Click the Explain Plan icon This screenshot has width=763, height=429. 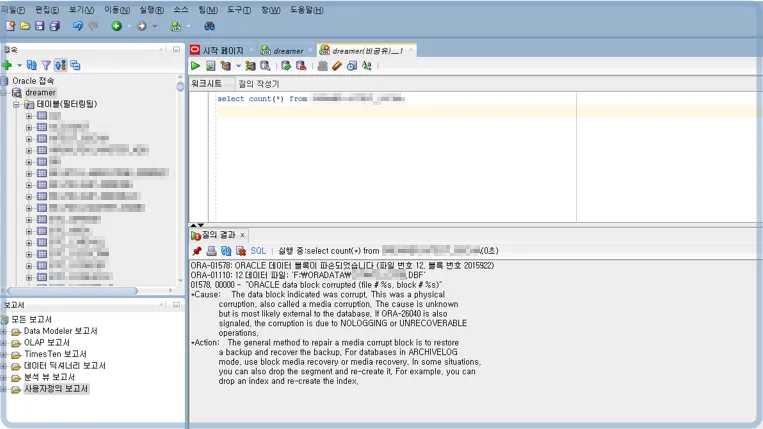click(225, 66)
